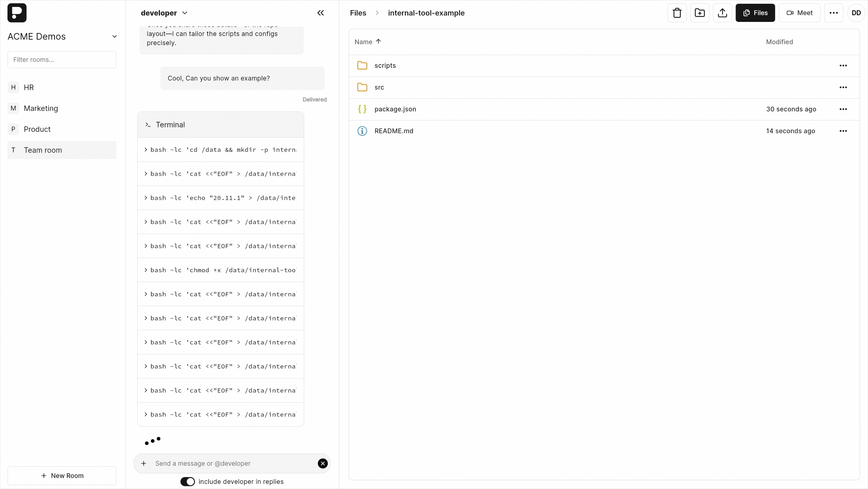Cancel generation with the round X button
Viewport: 868px width, 489px height.
point(322,463)
